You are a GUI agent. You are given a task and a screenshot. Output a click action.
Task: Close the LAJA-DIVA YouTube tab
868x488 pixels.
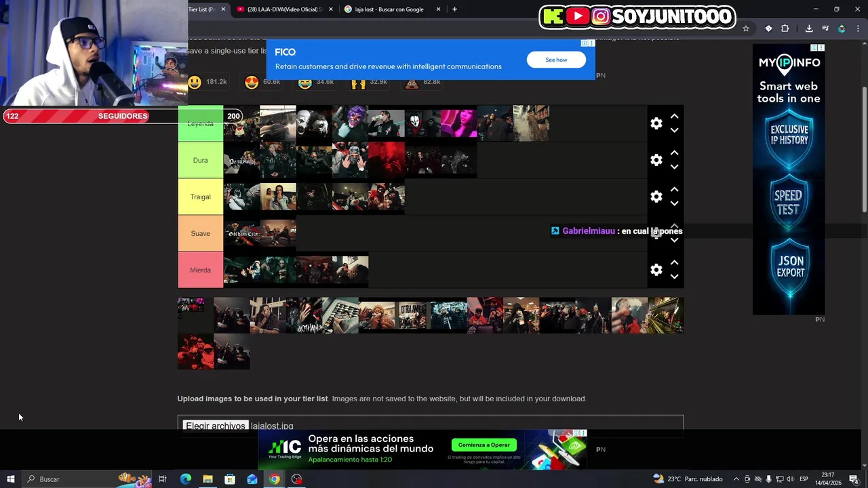coord(331,9)
